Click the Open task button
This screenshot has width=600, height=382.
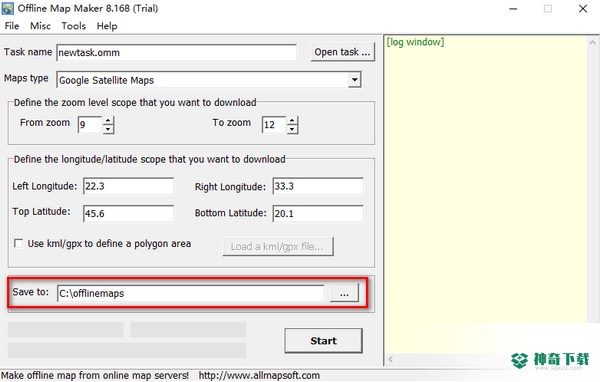pyautogui.click(x=342, y=52)
